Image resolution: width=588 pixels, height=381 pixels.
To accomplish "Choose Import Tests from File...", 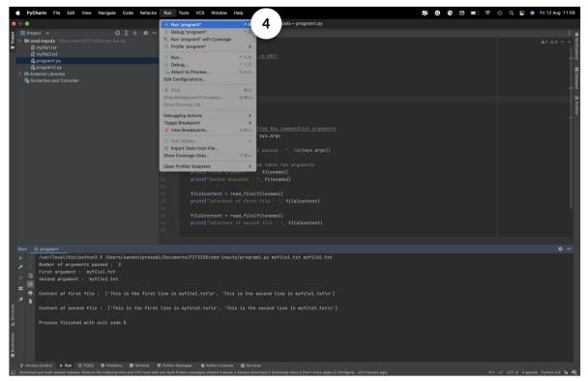I will click(x=208, y=148).
